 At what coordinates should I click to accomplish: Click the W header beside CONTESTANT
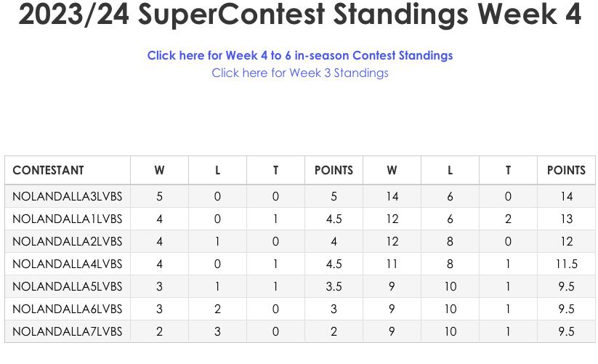pos(159,170)
